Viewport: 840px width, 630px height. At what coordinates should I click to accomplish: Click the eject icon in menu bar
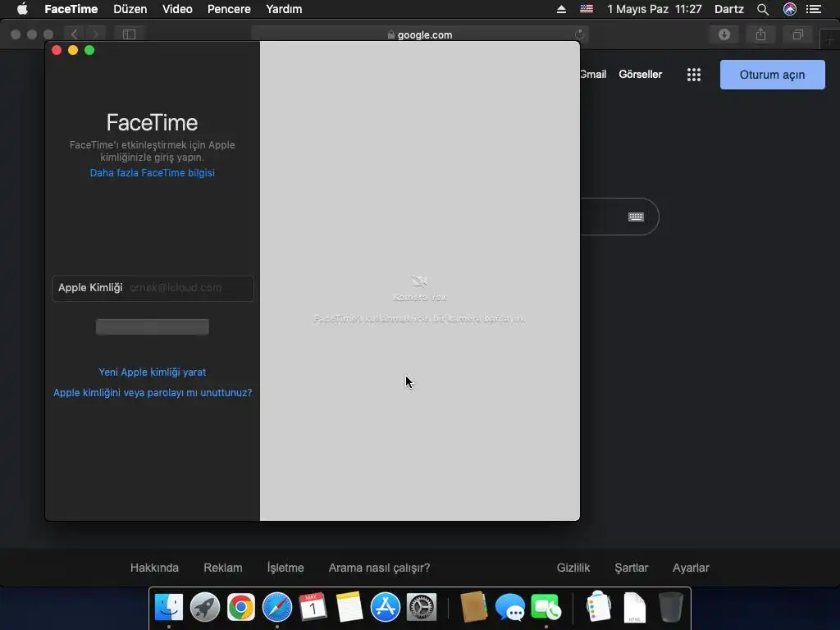coord(561,9)
